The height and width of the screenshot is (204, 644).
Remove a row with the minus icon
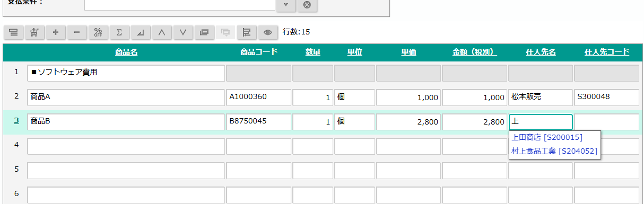[x=77, y=32]
